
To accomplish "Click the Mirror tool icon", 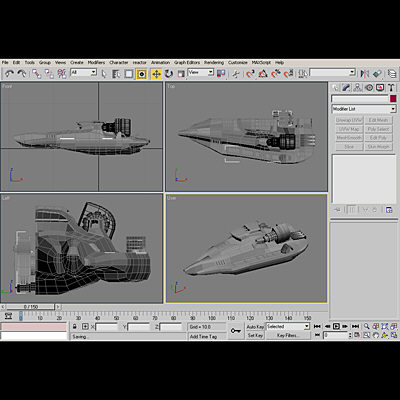I will point(365,74).
